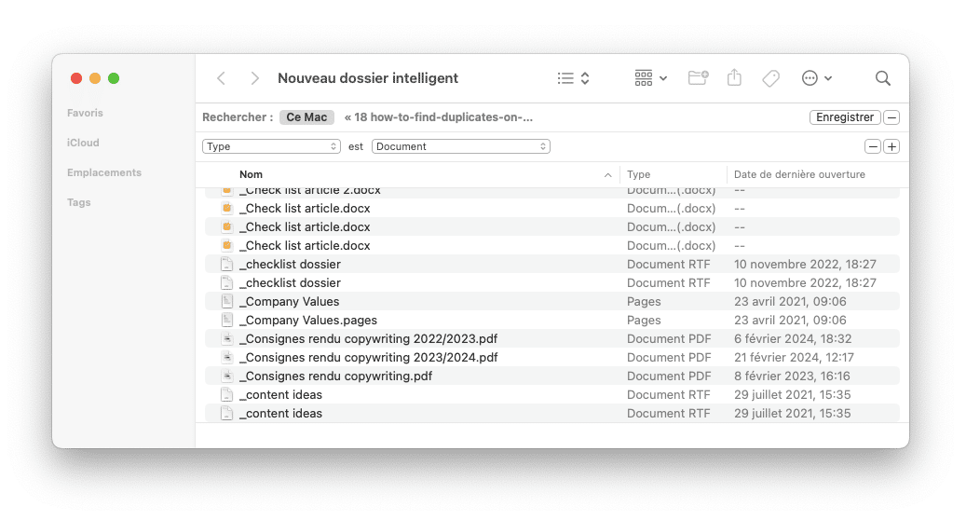Open the More actions ellipsis menu
980x520 pixels.
click(x=816, y=78)
